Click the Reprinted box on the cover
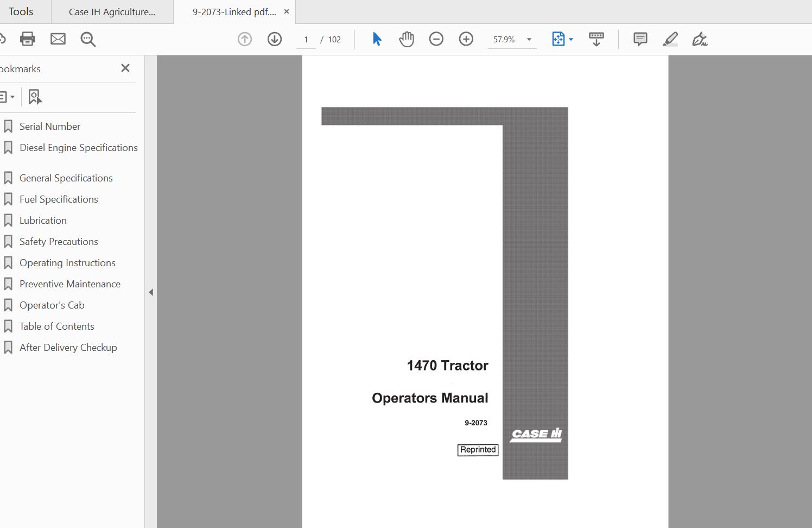Screen dimensions: 812x528 pos(478,450)
